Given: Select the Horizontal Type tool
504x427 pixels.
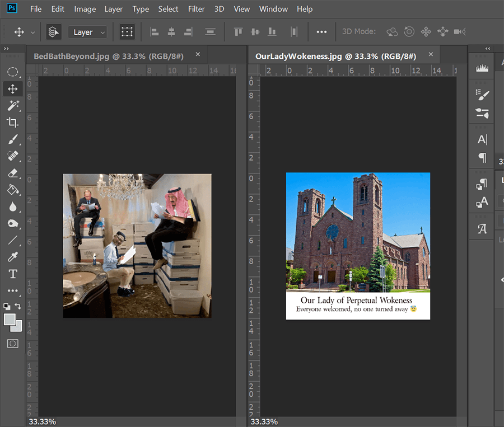Looking at the screenshot, I should [13, 273].
